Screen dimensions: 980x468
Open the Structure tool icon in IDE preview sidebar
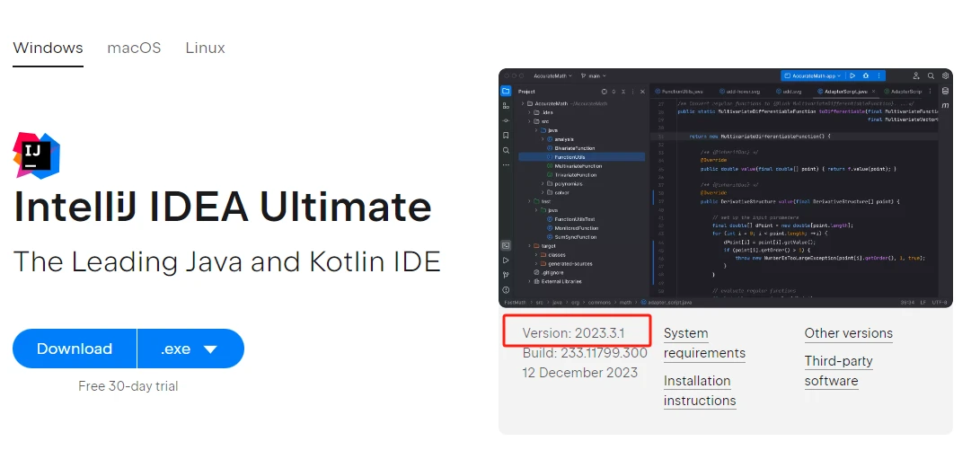click(x=506, y=106)
